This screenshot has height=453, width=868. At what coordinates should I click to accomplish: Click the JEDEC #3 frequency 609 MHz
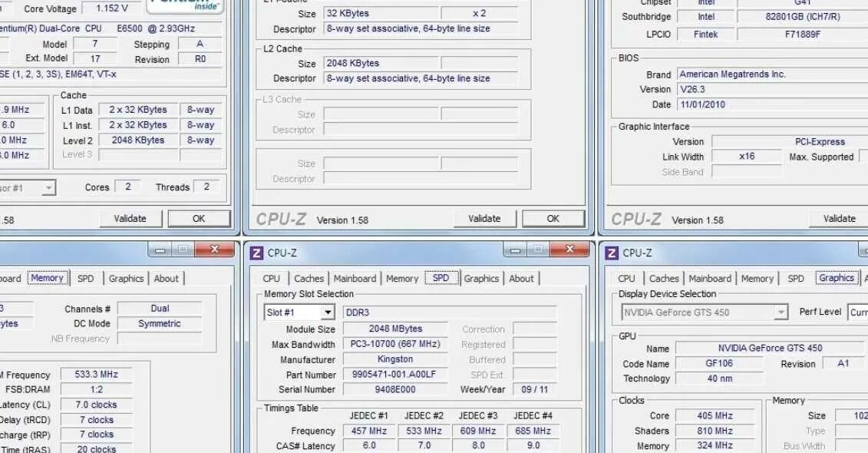click(478, 430)
